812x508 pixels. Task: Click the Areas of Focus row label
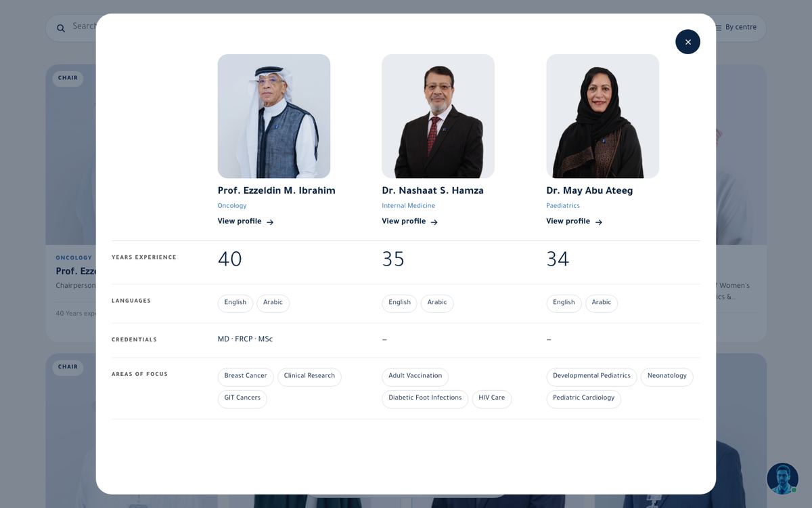(140, 374)
